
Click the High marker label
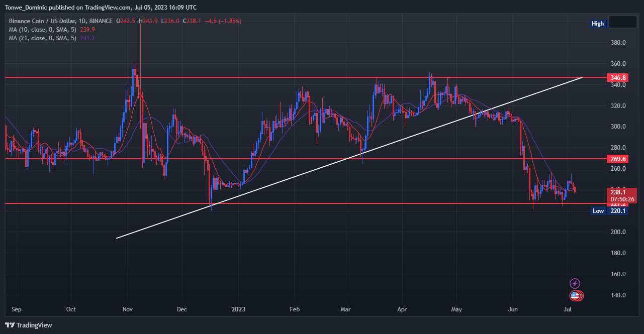pyautogui.click(x=598, y=24)
